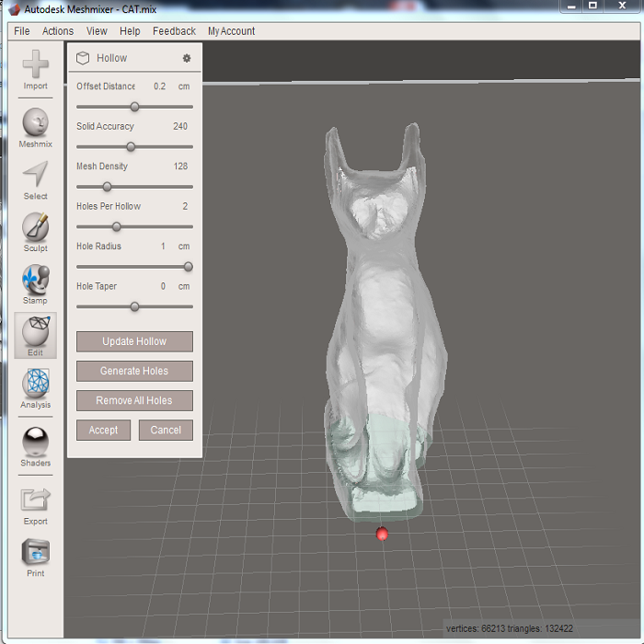The height and width of the screenshot is (644, 644).
Task: Click the Hole Taper label
Action: pos(97,286)
